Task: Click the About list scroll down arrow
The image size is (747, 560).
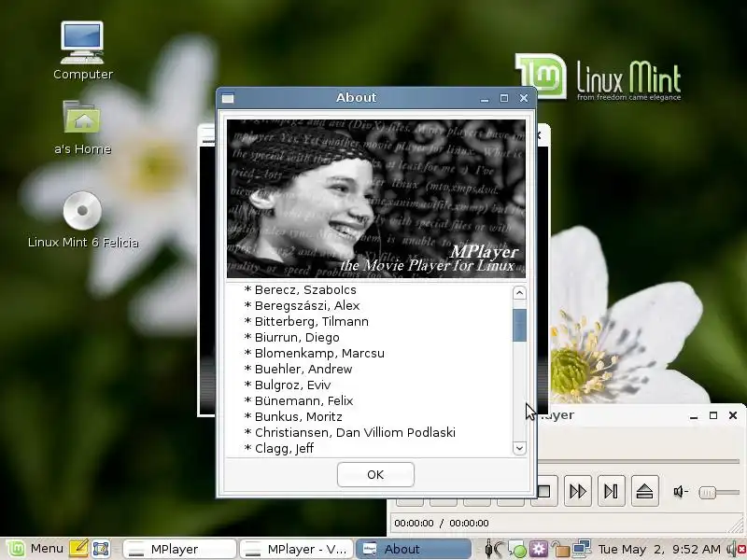Action: pyautogui.click(x=519, y=448)
